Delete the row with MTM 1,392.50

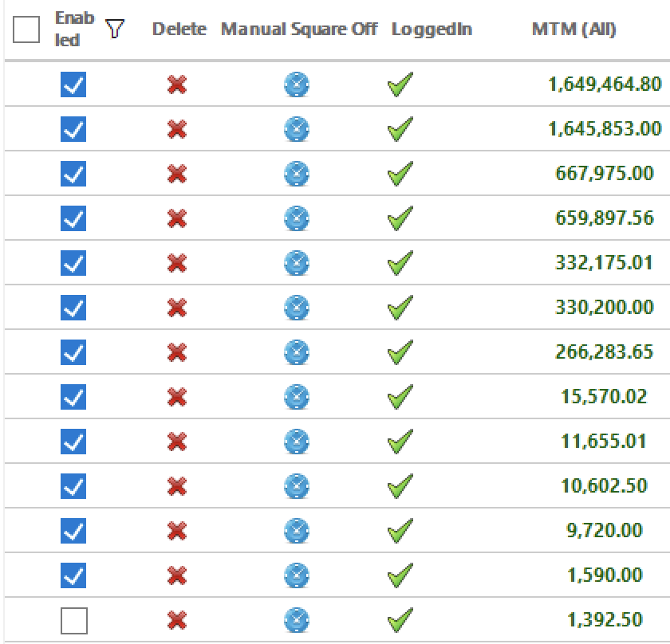coord(177,620)
